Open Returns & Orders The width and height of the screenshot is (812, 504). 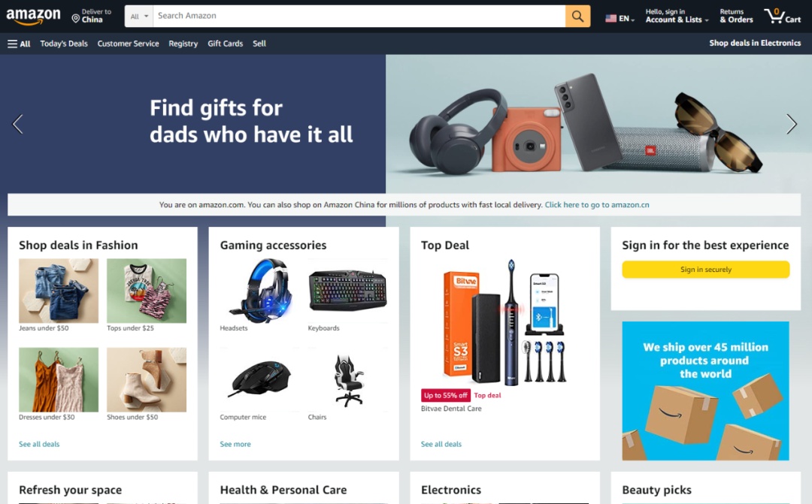coord(736,16)
